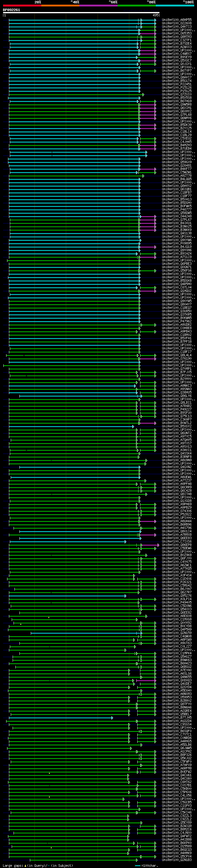Select the UniRef100_A2WXX3 label
Viewport: 197px width, 868px height.
[177, 47]
